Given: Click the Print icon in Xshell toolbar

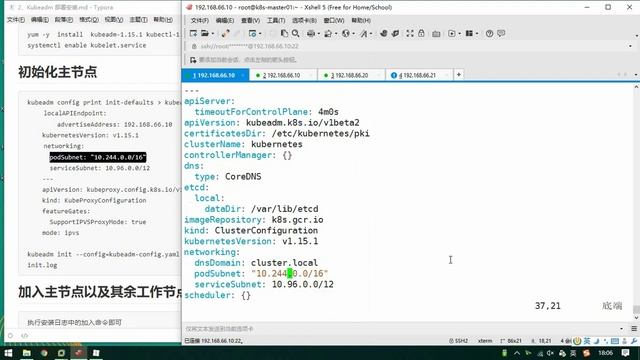Looking at the screenshot, I should coord(311,33).
